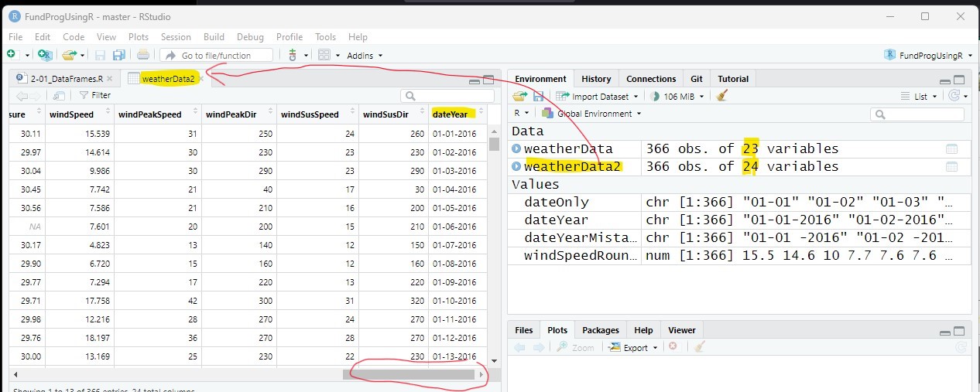The width and height of the screenshot is (980, 392).
Task: Expand the weatherData2 object row
Action: click(517, 166)
